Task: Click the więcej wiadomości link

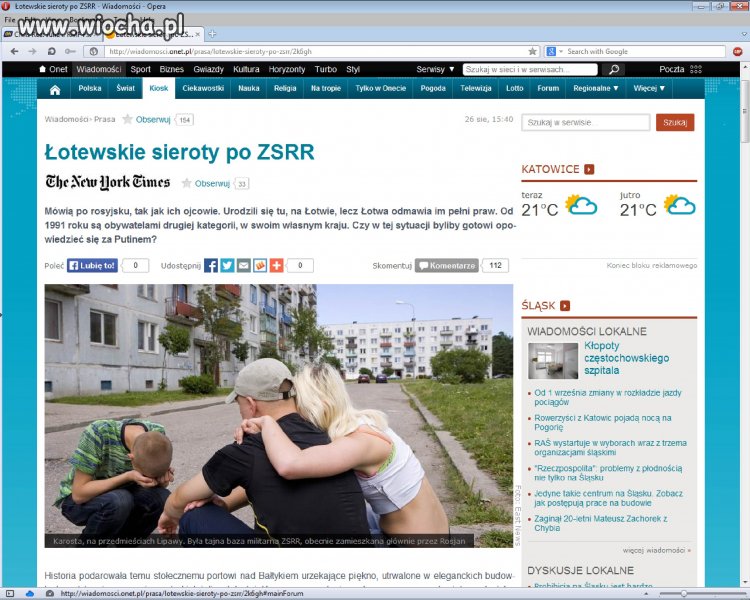Action: pyautogui.click(x=657, y=550)
